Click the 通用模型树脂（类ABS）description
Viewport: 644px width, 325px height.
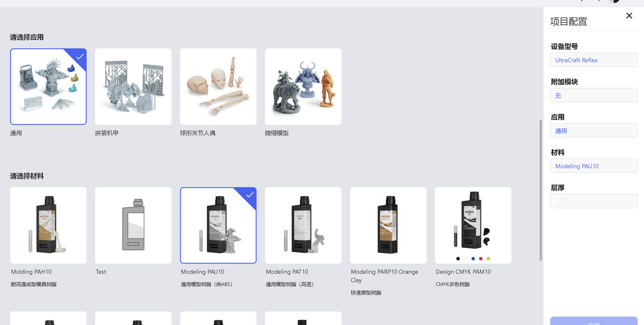pyautogui.click(x=207, y=284)
